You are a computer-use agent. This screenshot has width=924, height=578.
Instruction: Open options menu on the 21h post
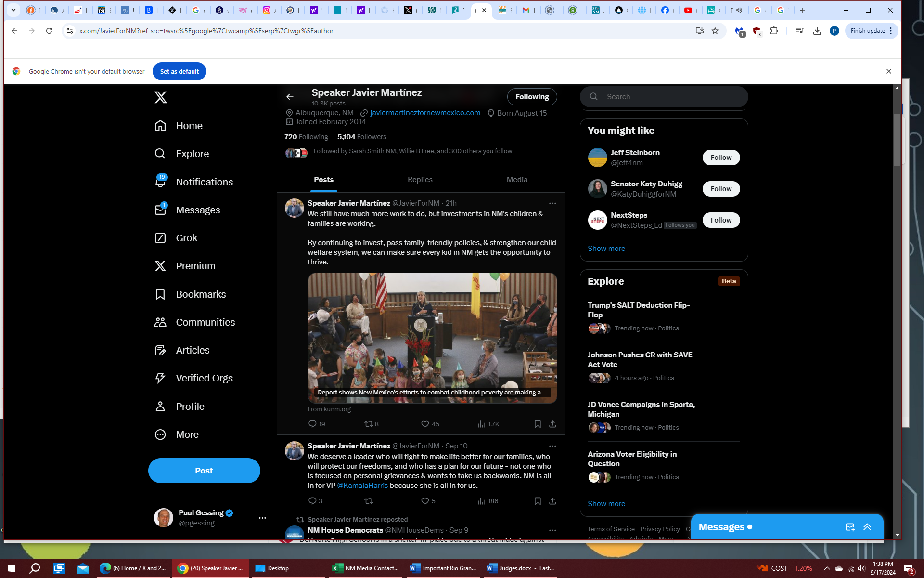click(x=552, y=203)
